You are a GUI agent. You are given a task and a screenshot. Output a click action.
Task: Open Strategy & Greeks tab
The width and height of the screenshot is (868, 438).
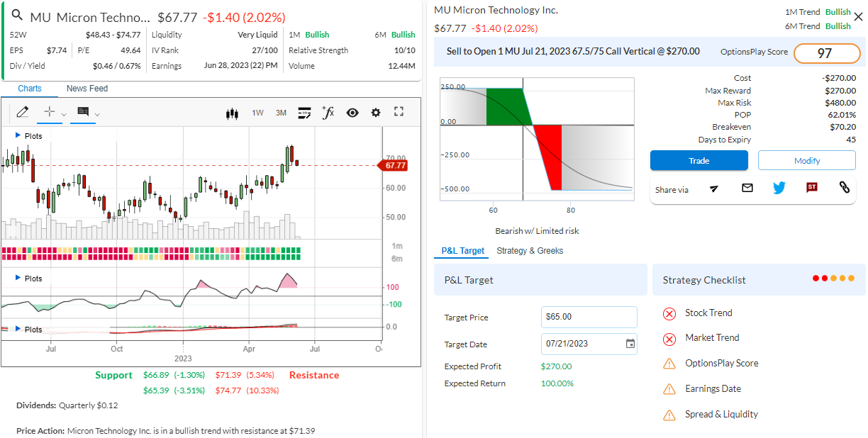[x=530, y=250]
